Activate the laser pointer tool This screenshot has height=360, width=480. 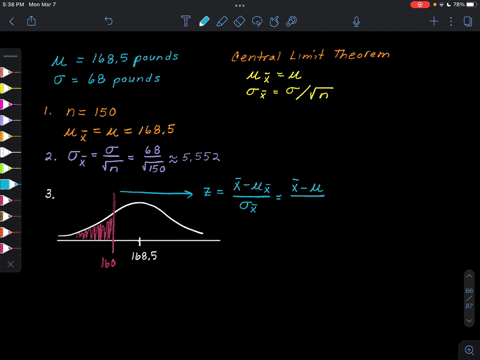(x=292, y=22)
